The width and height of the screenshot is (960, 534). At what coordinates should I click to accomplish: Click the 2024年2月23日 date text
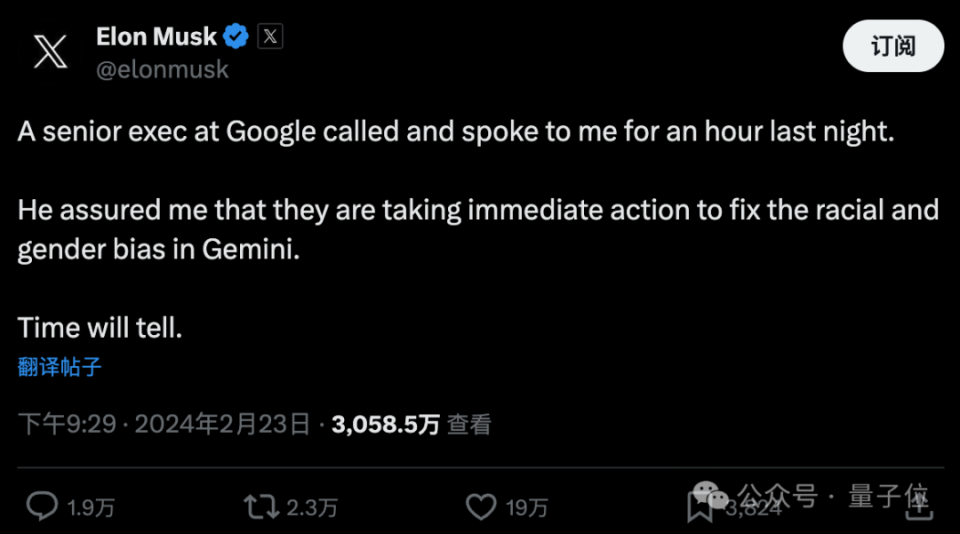(222, 424)
